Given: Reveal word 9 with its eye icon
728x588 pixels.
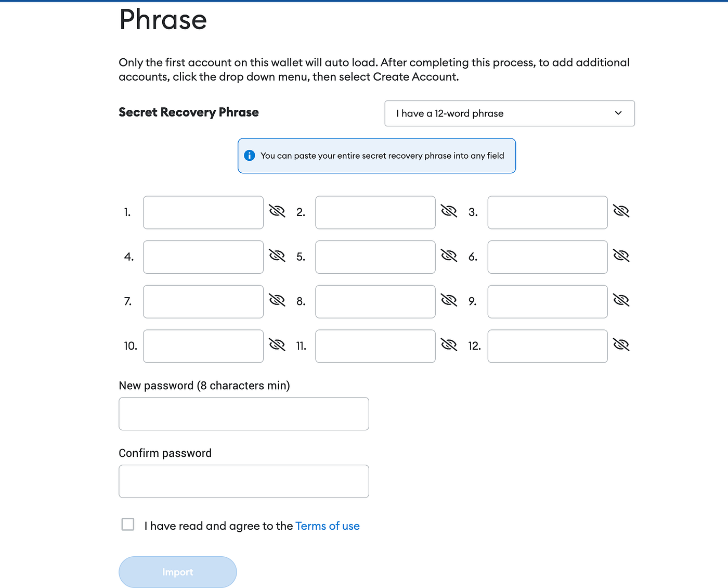Looking at the screenshot, I should [x=621, y=300].
